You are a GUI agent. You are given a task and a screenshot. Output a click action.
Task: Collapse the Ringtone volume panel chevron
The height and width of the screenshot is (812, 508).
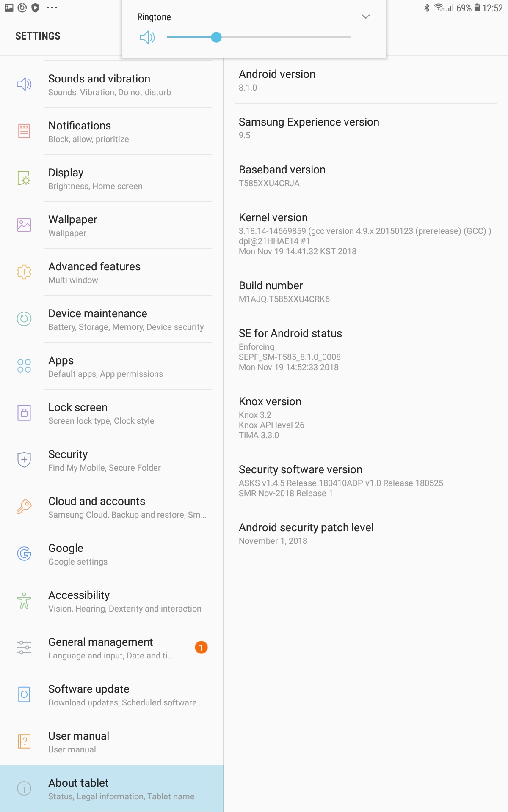coord(366,17)
